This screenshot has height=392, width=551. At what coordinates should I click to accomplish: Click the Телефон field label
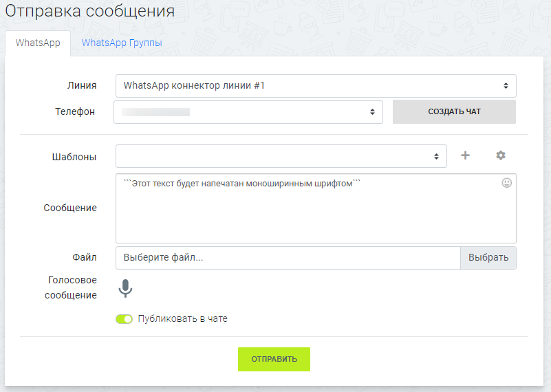[x=75, y=111]
